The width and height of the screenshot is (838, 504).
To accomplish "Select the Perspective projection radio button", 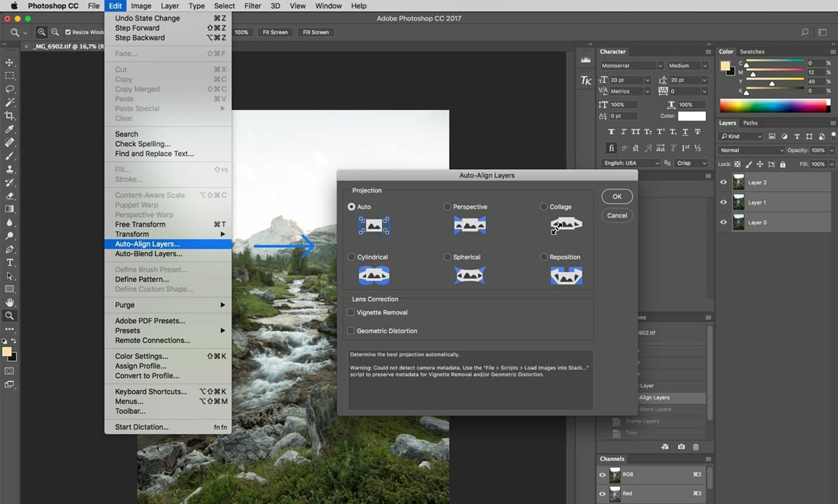I will pyautogui.click(x=447, y=206).
